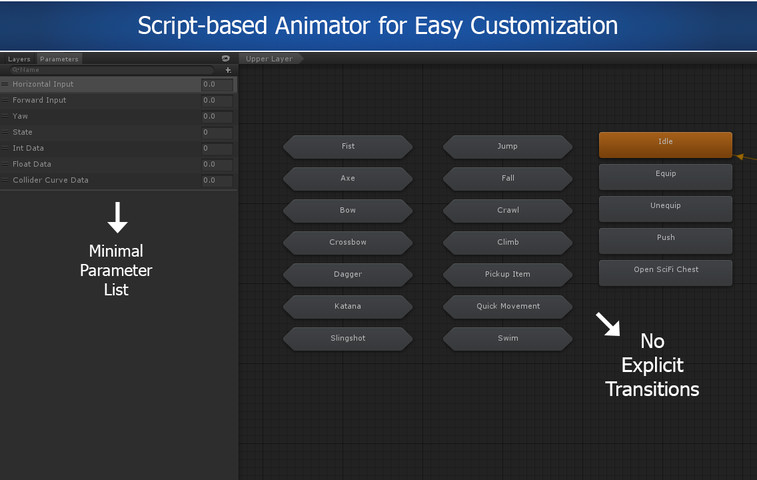This screenshot has width=757, height=480.
Task: Select the Katana sub-state machine node
Action: tap(348, 307)
